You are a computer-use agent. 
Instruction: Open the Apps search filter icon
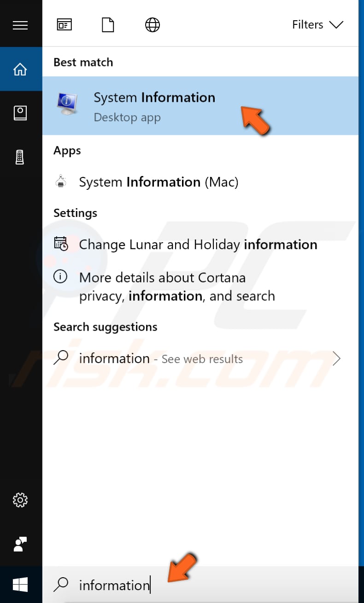[x=64, y=24]
